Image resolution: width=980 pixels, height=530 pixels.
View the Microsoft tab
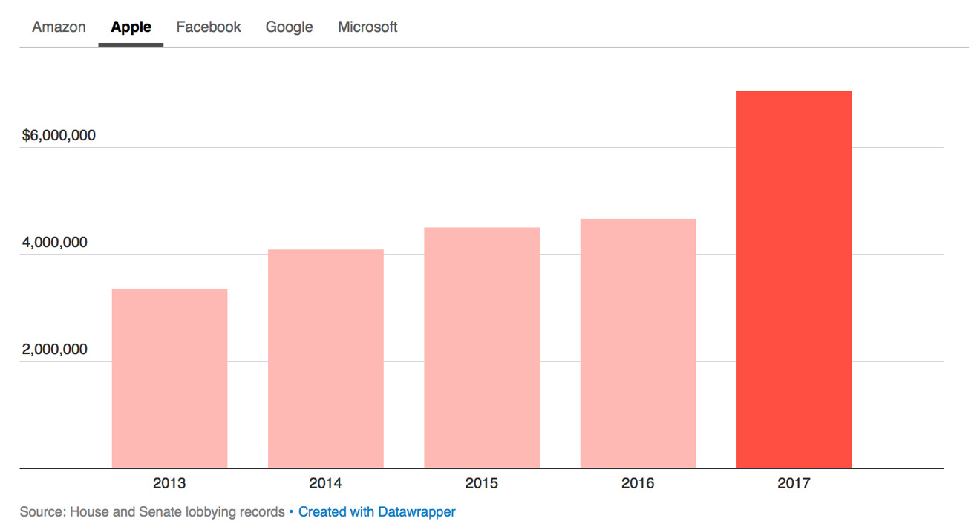pyautogui.click(x=367, y=27)
